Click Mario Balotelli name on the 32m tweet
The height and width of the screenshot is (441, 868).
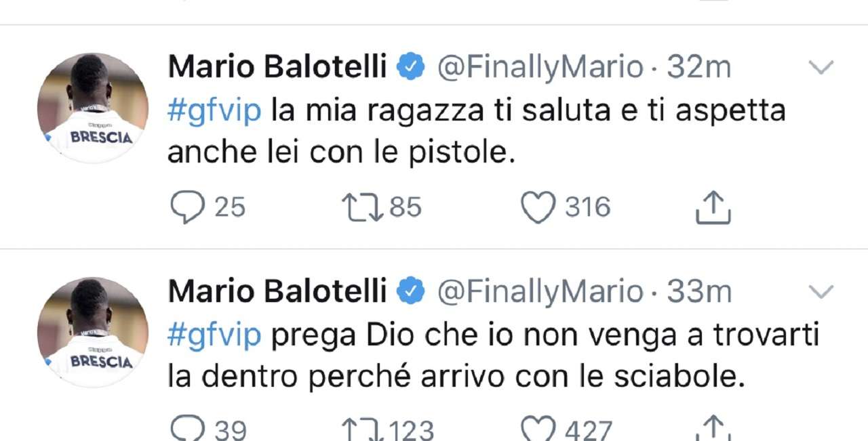tap(277, 67)
